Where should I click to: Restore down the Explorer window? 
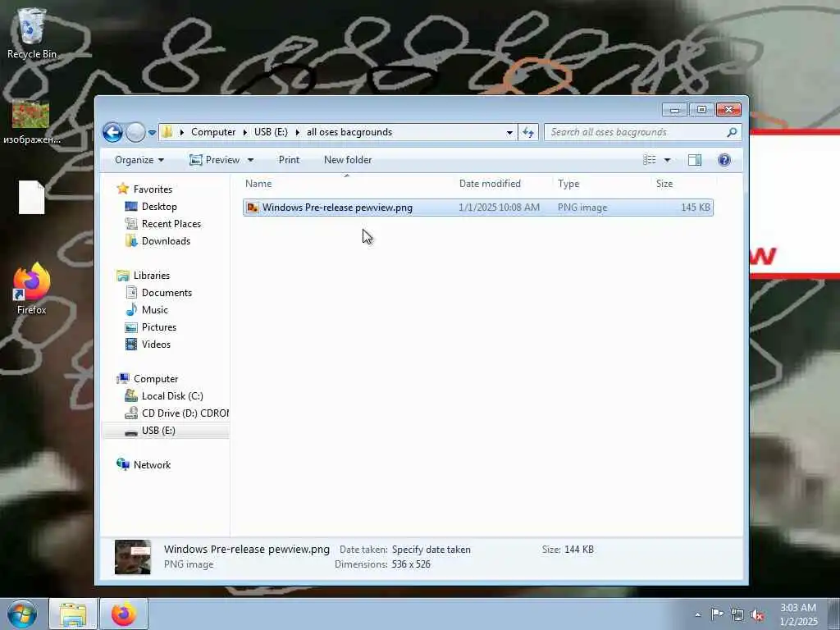point(701,110)
